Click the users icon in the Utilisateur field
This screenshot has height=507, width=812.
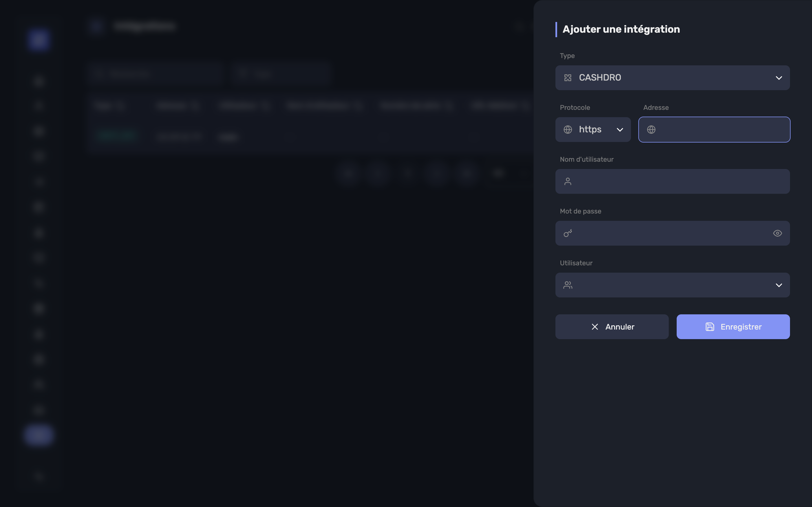[x=568, y=285]
